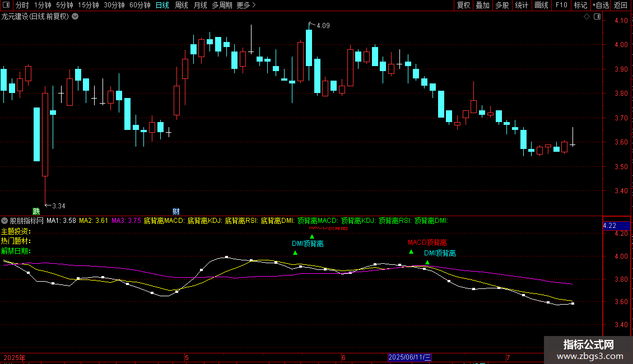The width and height of the screenshot is (633, 364).
Task: Click the 返回 back button
Action: tap(621, 5)
